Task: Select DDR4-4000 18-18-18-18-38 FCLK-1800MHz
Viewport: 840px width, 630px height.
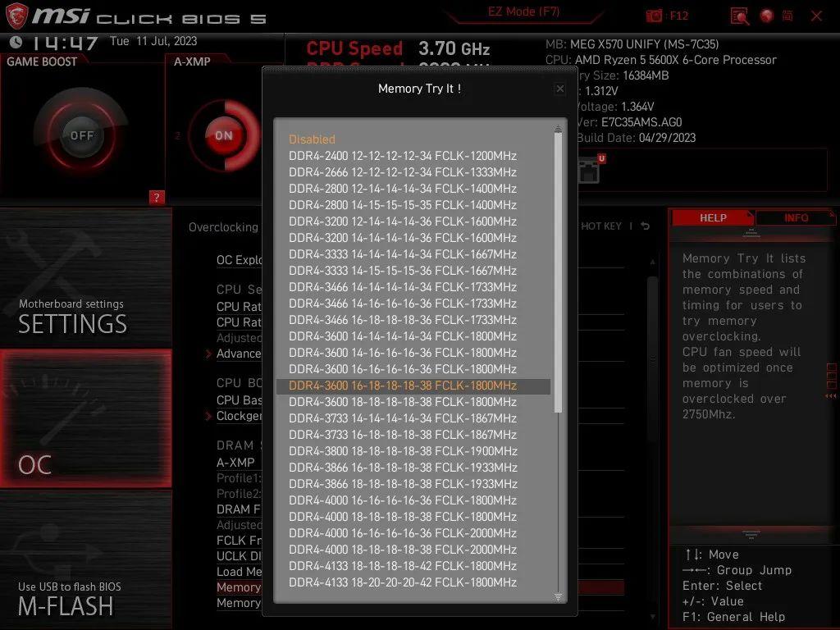Action: tap(402, 517)
